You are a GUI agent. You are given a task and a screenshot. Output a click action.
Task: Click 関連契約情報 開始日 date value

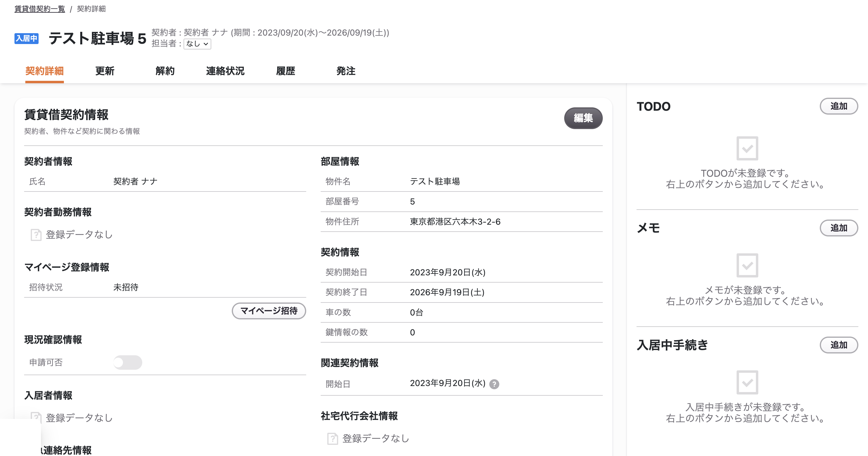click(448, 383)
